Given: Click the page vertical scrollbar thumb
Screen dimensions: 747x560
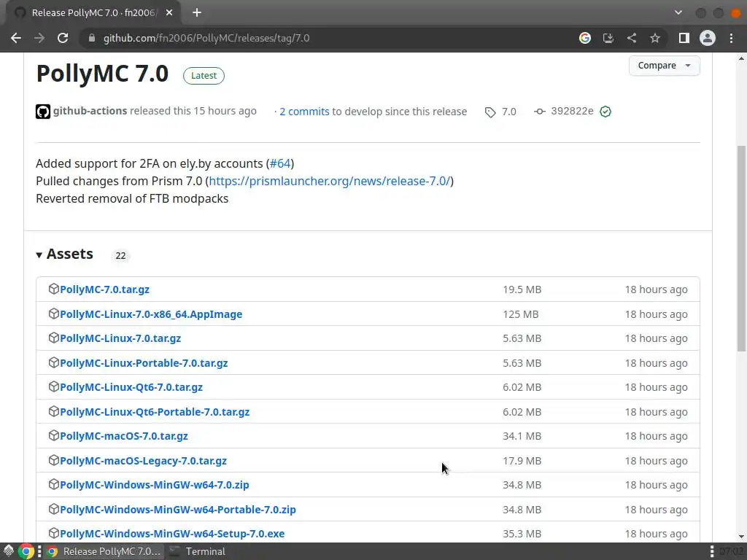Looking at the screenshot, I should [741, 249].
